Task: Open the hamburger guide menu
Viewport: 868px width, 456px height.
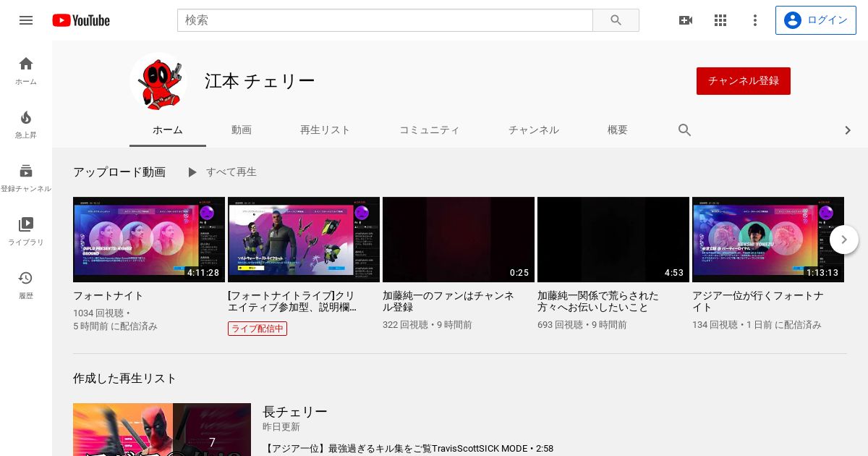Action: [26, 20]
